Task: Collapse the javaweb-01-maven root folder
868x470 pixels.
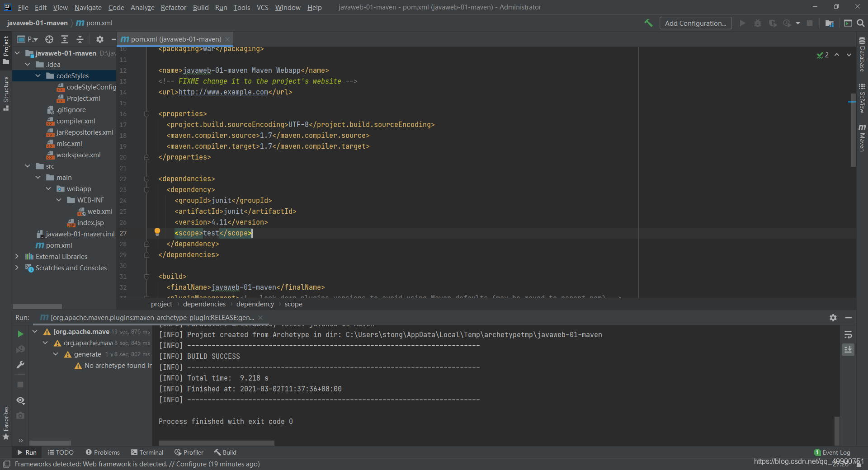Action: coord(17,53)
